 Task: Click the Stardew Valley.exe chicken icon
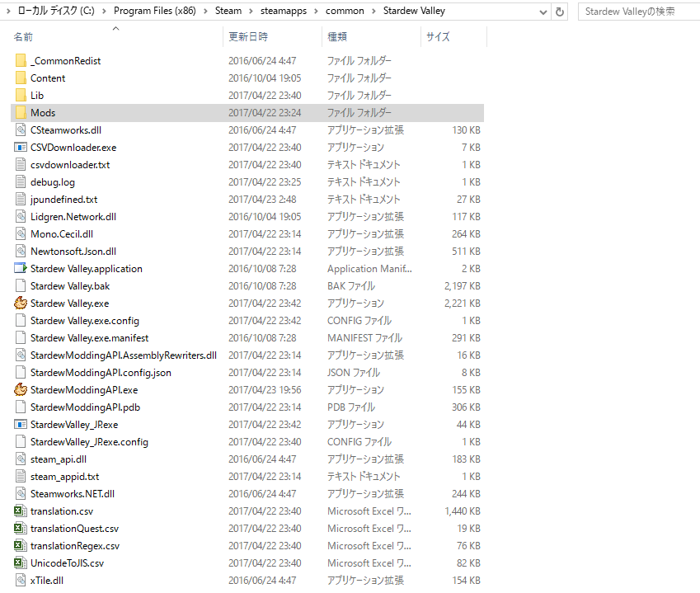(21, 304)
